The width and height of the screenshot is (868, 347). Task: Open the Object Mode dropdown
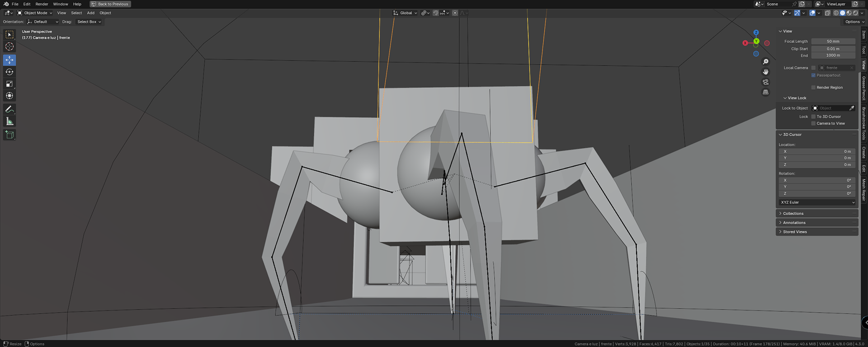pos(34,13)
